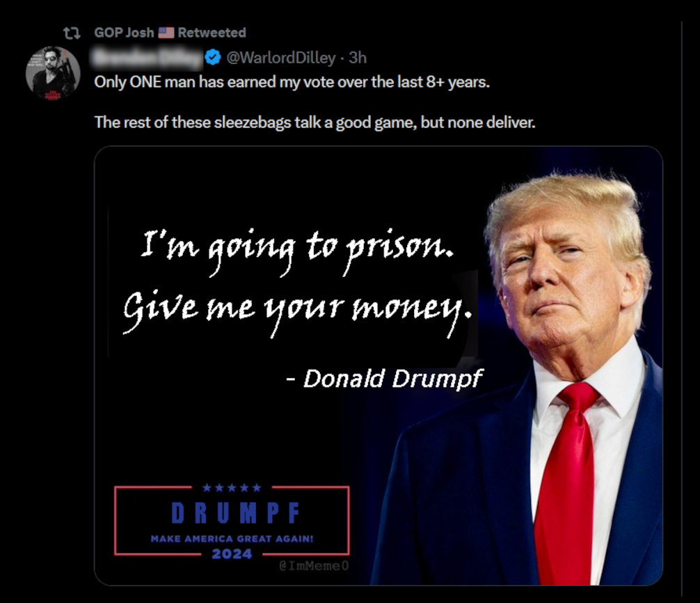Open the tweet author's round profile avatar

[53, 73]
